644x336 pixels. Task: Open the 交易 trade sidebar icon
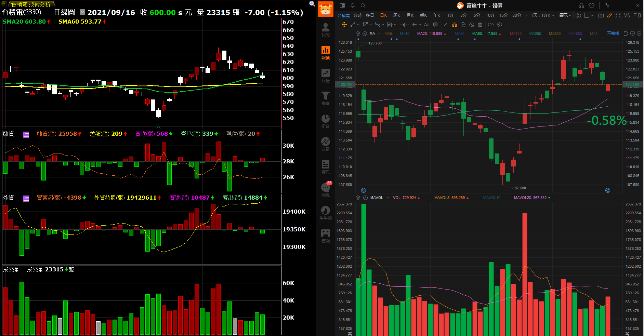pyautogui.click(x=325, y=144)
